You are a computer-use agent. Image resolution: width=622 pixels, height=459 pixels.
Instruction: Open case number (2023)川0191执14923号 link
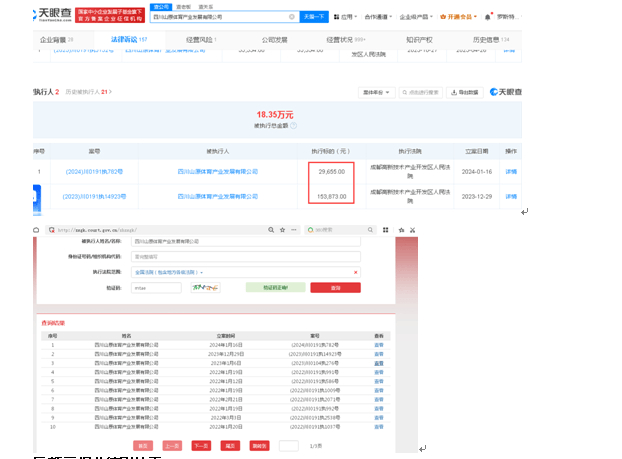[94, 196]
